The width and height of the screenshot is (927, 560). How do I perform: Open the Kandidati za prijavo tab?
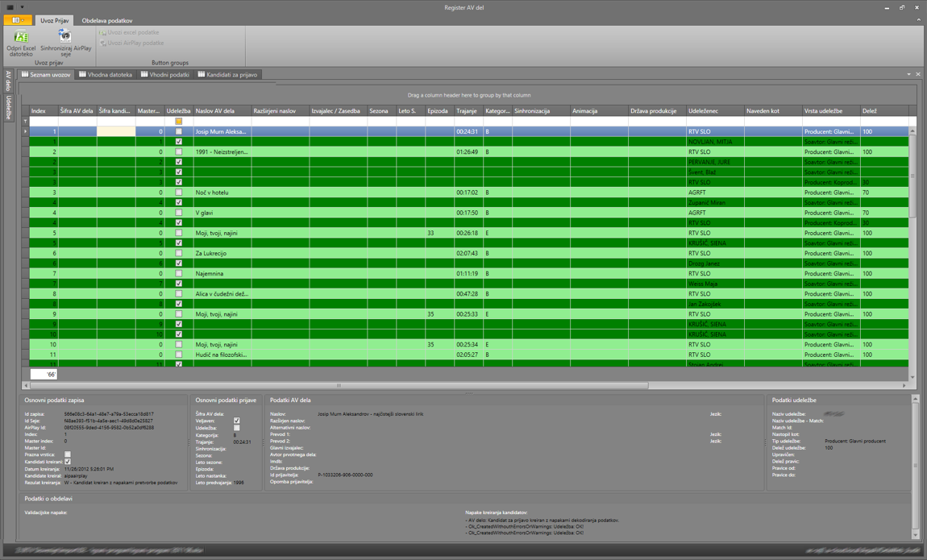click(227, 75)
